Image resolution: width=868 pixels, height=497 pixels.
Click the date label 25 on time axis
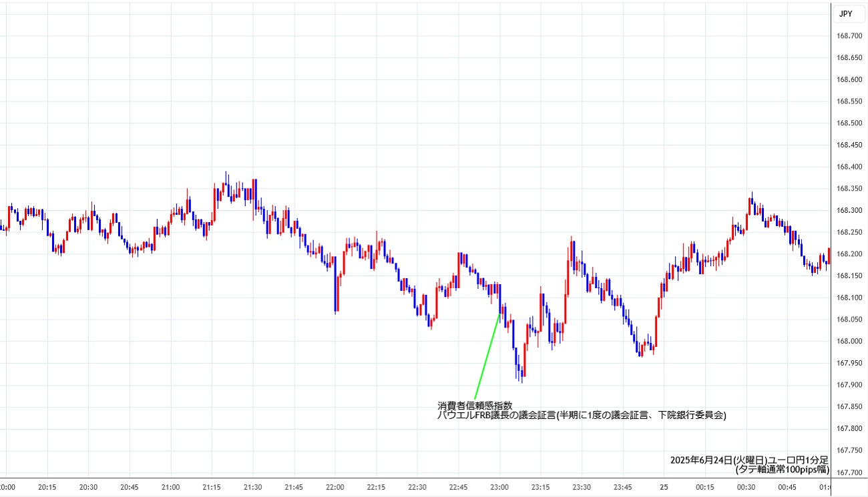(664, 488)
